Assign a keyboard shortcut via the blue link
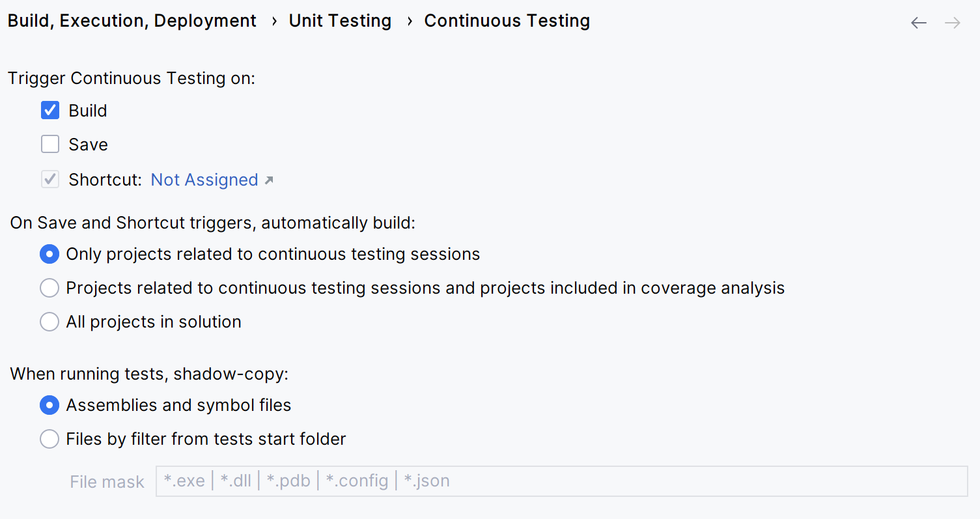This screenshot has height=519, width=980. pos(204,180)
